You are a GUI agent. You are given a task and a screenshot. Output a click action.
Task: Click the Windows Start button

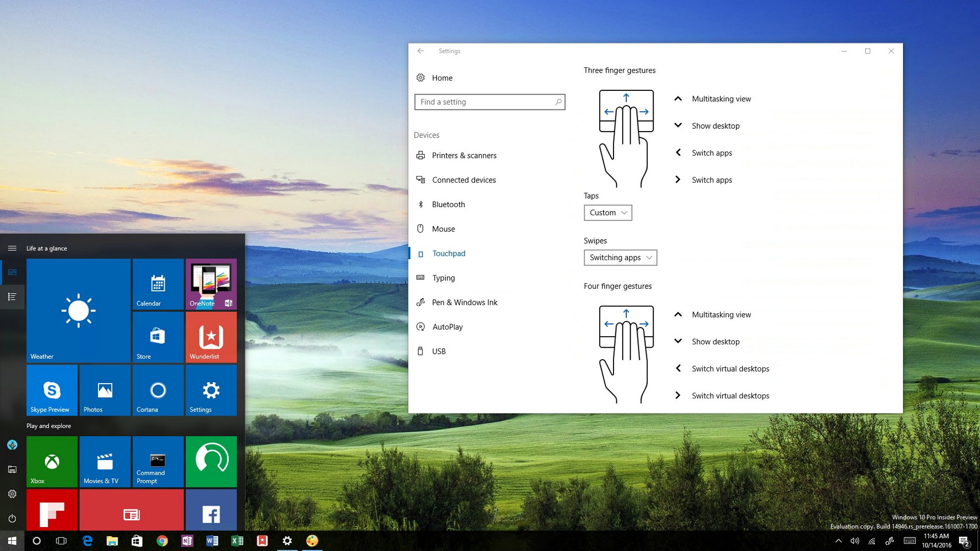(12, 541)
